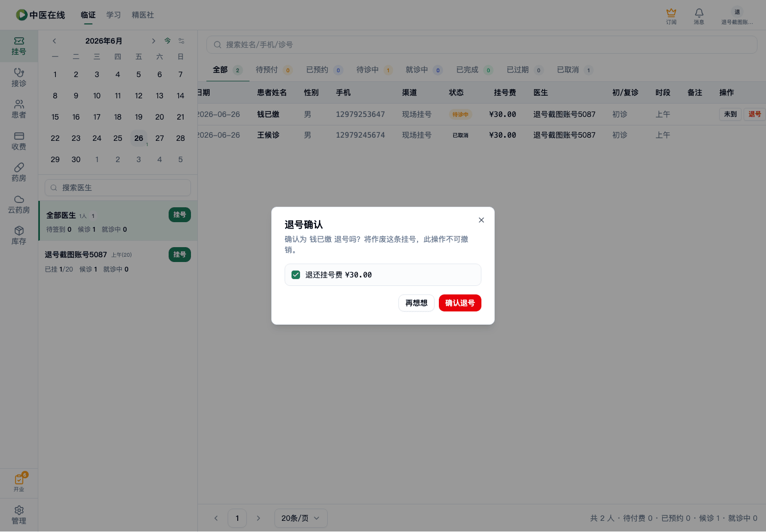The height and width of the screenshot is (532, 766).
Task: Select the 待诊中 status tab
Action: point(374,70)
